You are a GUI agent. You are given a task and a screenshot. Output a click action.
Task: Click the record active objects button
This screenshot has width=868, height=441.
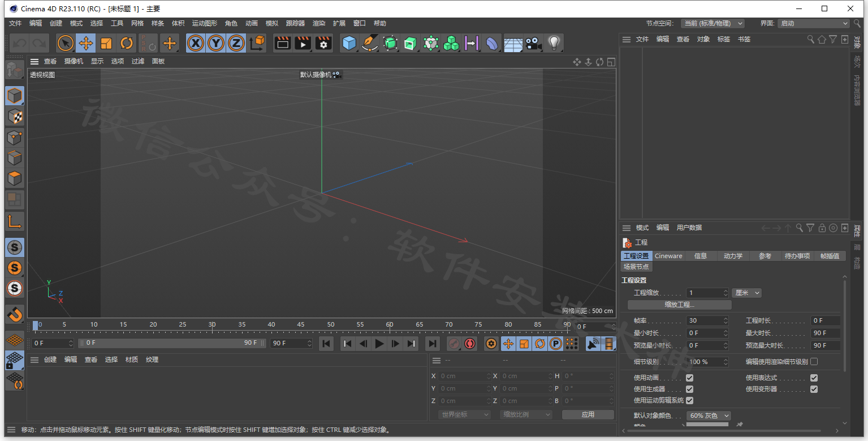(454, 343)
